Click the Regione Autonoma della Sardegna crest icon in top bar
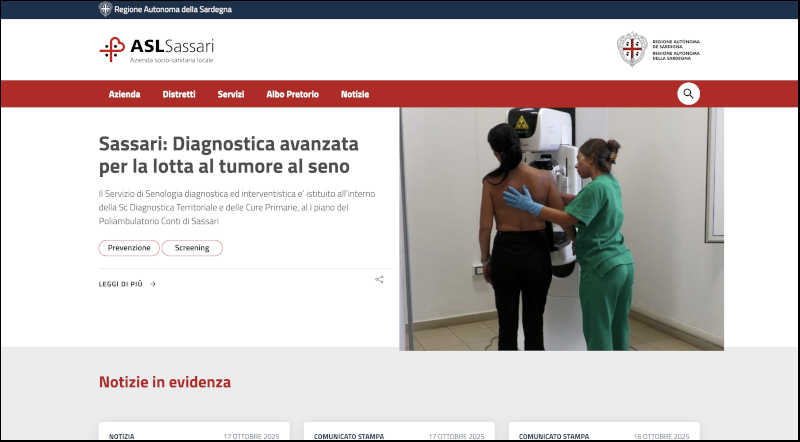 click(105, 9)
